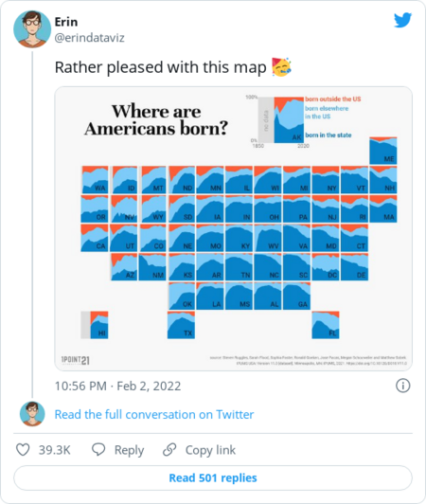426x504 pixels.
Task: Click the Copy link chain icon
Action: (169, 450)
